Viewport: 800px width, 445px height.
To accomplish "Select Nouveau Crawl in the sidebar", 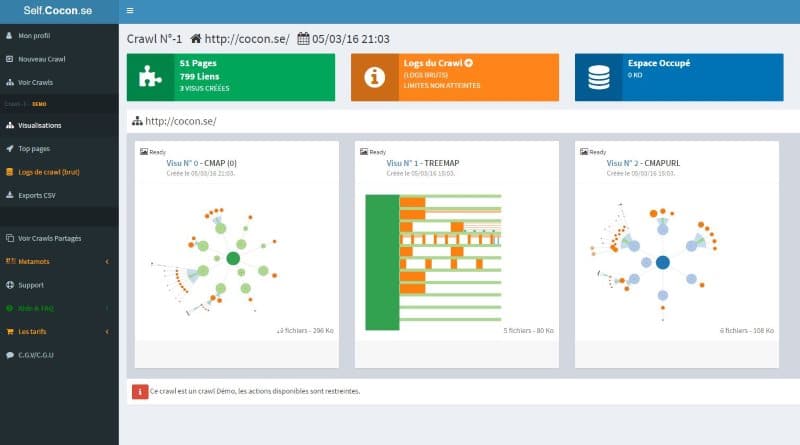I will 40,59.
